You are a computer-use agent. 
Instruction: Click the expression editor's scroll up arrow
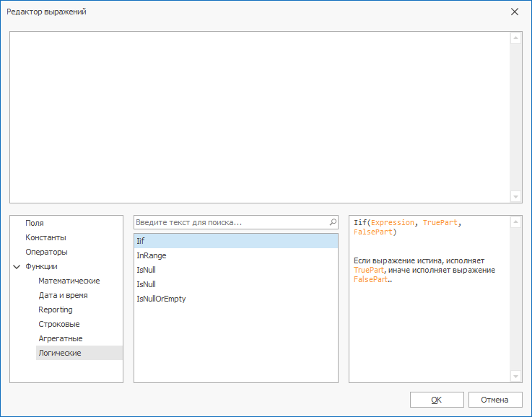pos(515,38)
